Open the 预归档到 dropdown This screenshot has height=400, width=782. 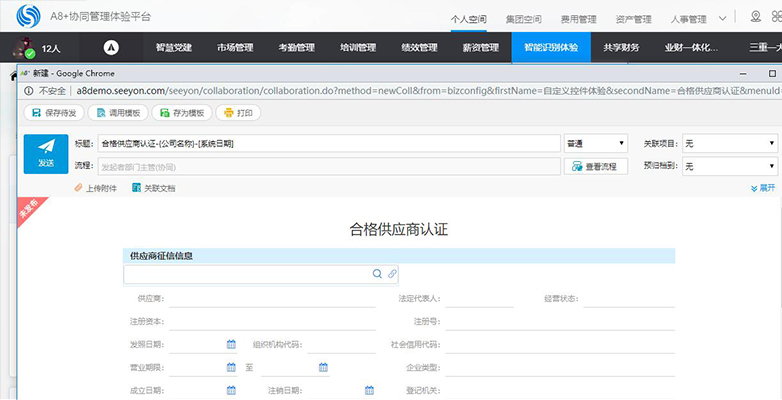tap(730, 167)
